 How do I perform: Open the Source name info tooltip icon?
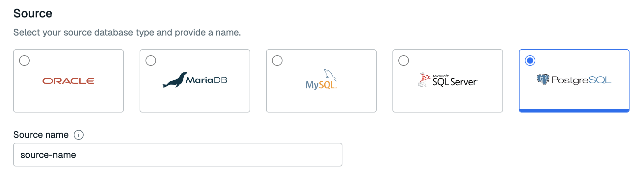(79, 135)
